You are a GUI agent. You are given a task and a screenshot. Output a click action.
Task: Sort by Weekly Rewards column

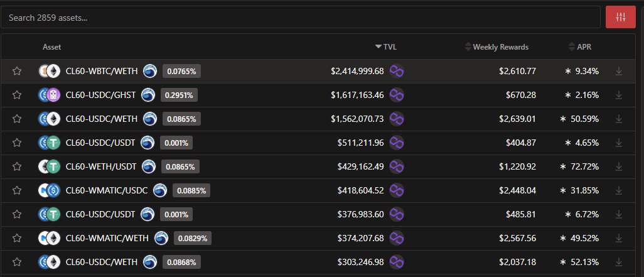point(496,47)
